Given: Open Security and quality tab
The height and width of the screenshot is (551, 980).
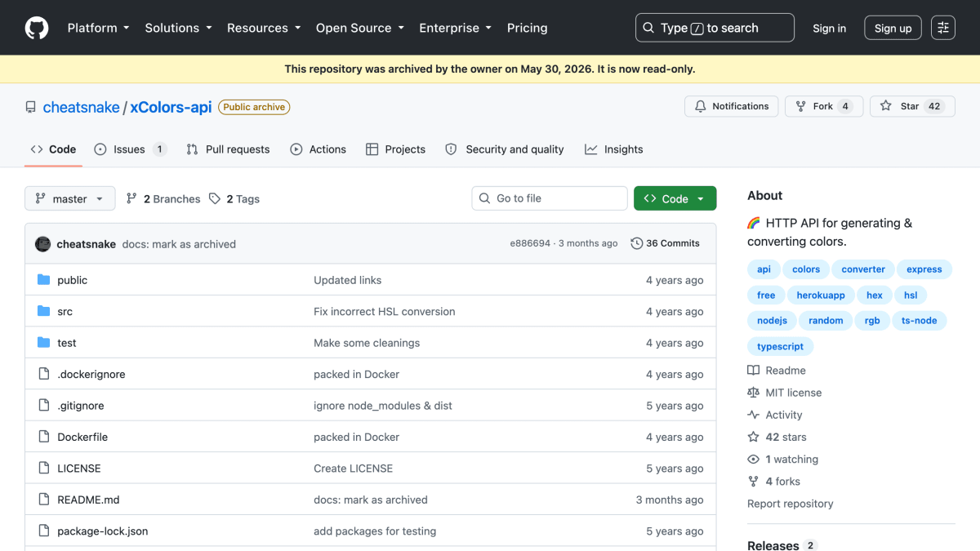Looking at the screenshot, I should tap(505, 149).
